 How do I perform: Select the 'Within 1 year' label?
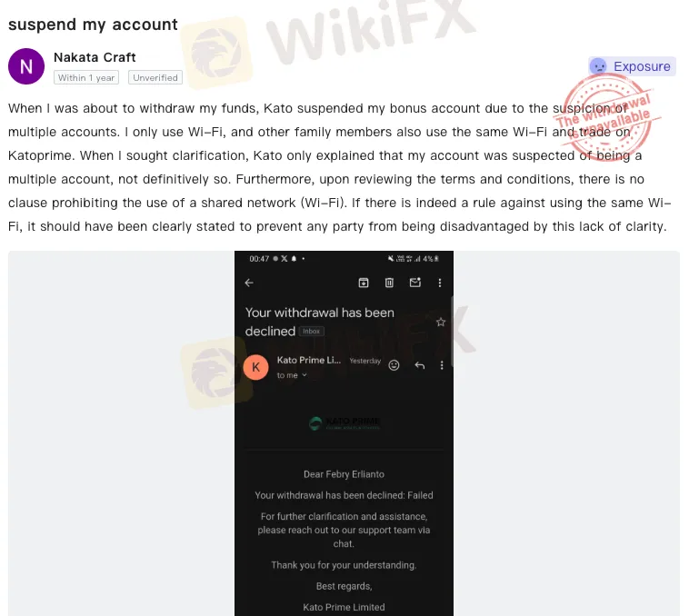(86, 78)
